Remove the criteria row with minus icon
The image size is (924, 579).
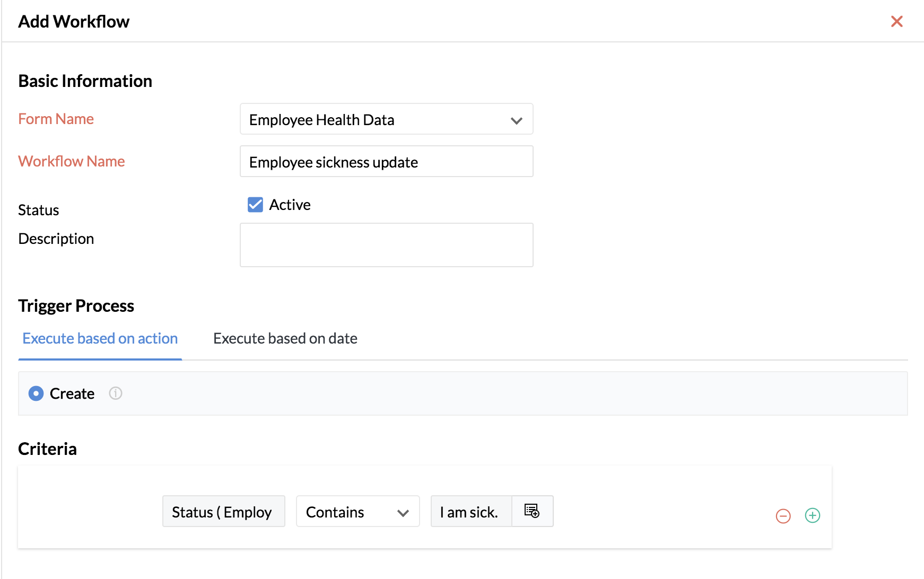pyautogui.click(x=783, y=515)
